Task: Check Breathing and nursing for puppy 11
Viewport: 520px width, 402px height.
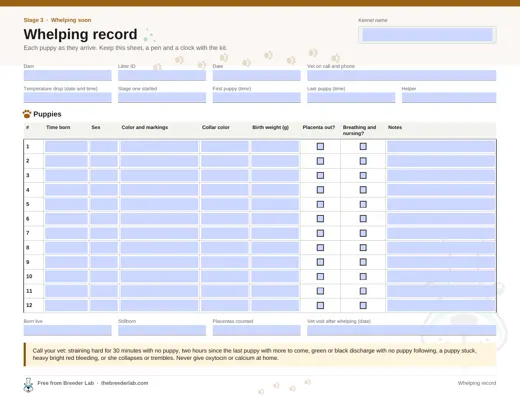Action: tap(363, 291)
